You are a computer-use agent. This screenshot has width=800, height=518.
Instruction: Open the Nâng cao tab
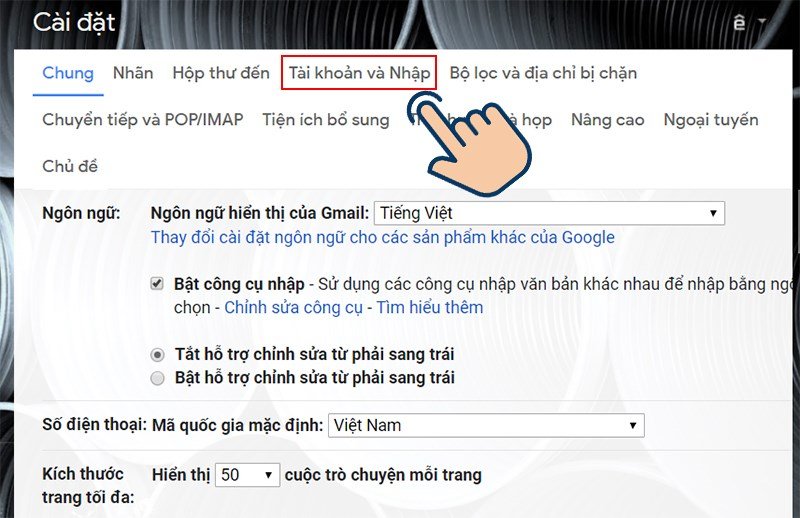point(608,119)
